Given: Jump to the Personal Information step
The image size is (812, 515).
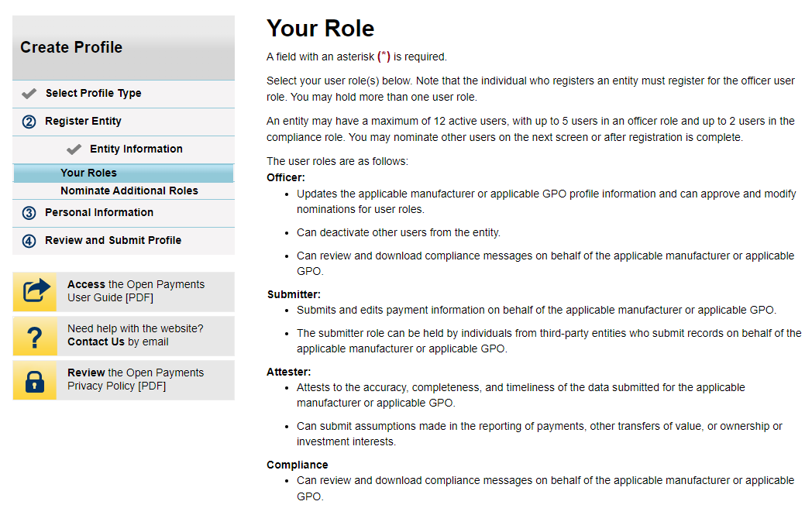Looking at the screenshot, I should [99, 213].
